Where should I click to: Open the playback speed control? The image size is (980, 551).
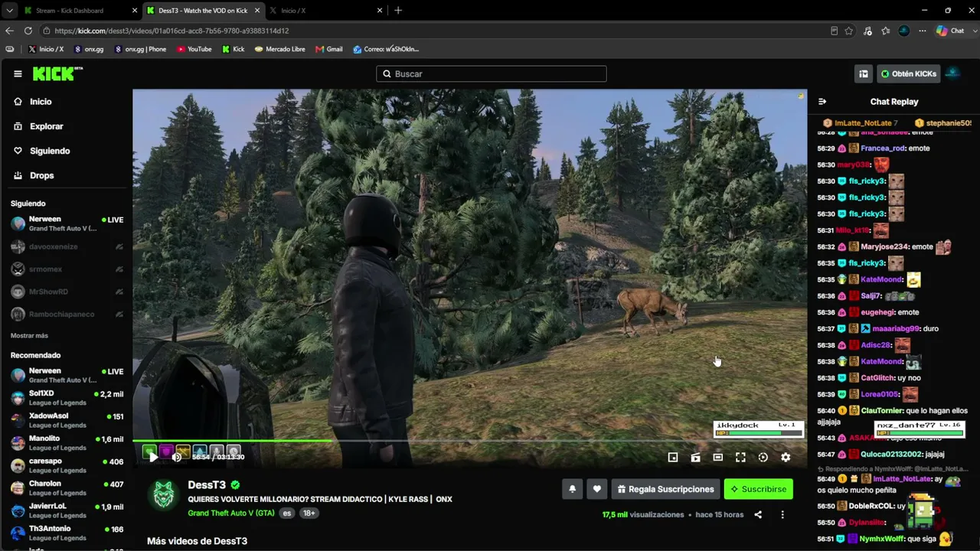(763, 457)
